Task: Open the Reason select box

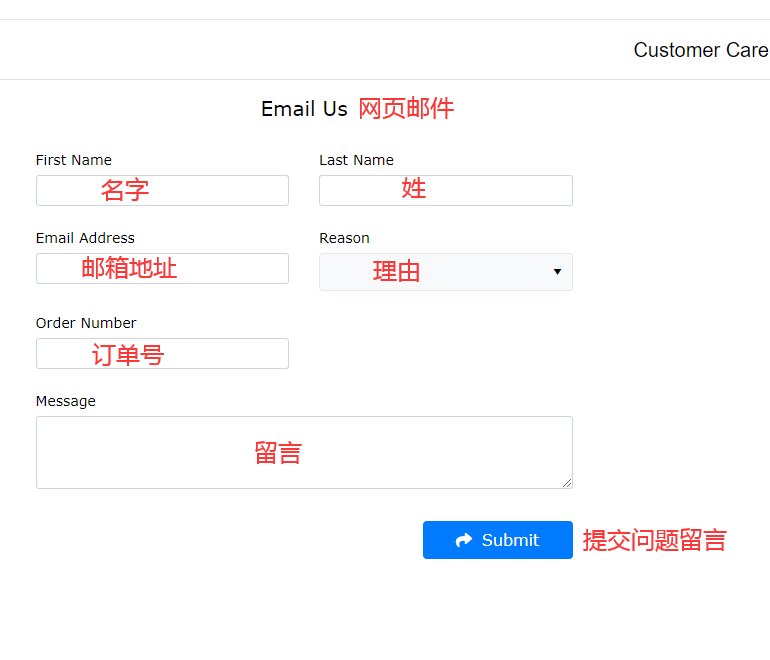Action: [445, 272]
